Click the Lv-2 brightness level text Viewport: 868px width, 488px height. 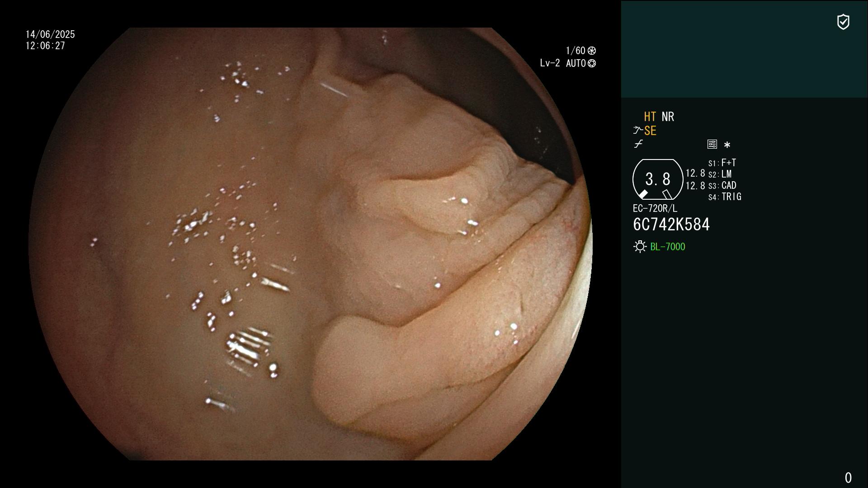[550, 63]
